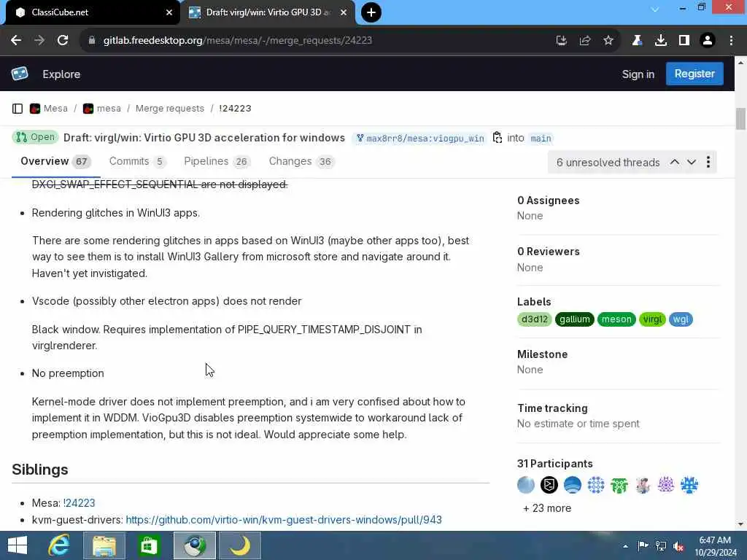Screen dimensions: 747x560
Task: Go forward with the browser forward arrow
Action: (39, 41)
